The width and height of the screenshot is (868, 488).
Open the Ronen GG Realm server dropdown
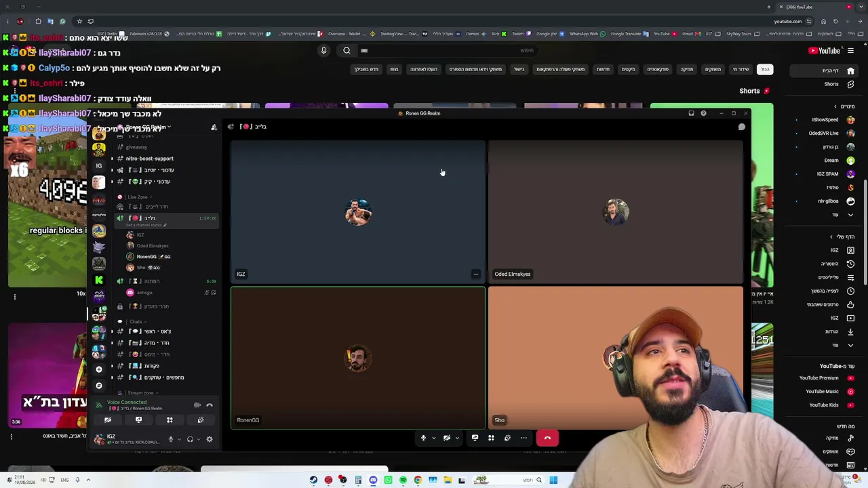[147, 127]
